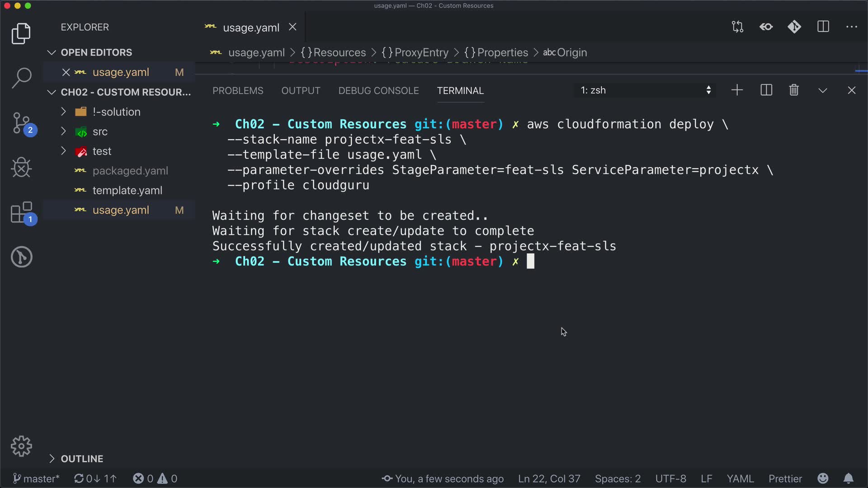
Task: Switch to the PROBLEMS tab
Action: (238, 91)
